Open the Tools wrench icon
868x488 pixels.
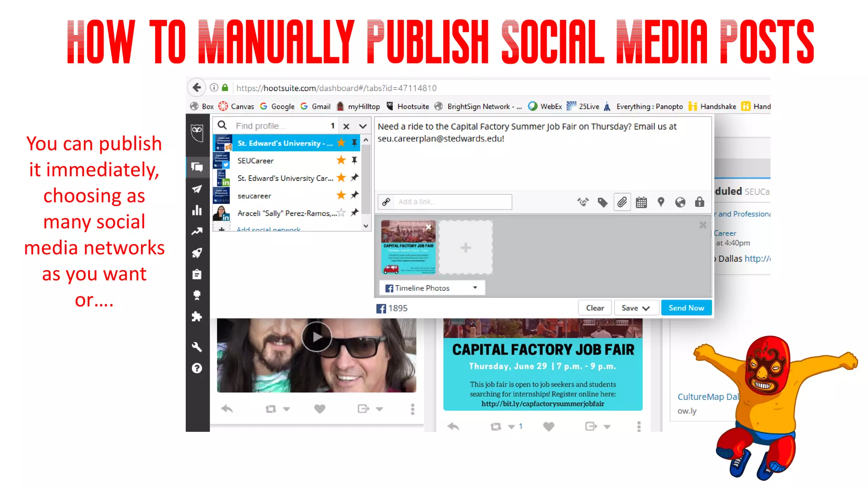(x=197, y=347)
